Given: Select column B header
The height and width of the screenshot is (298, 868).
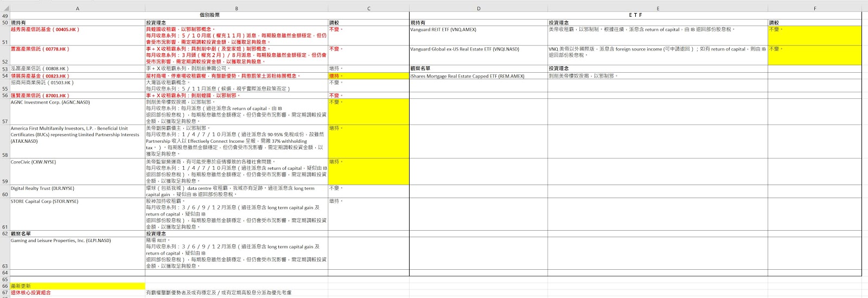Looking at the screenshot, I should click(x=237, y=9).
